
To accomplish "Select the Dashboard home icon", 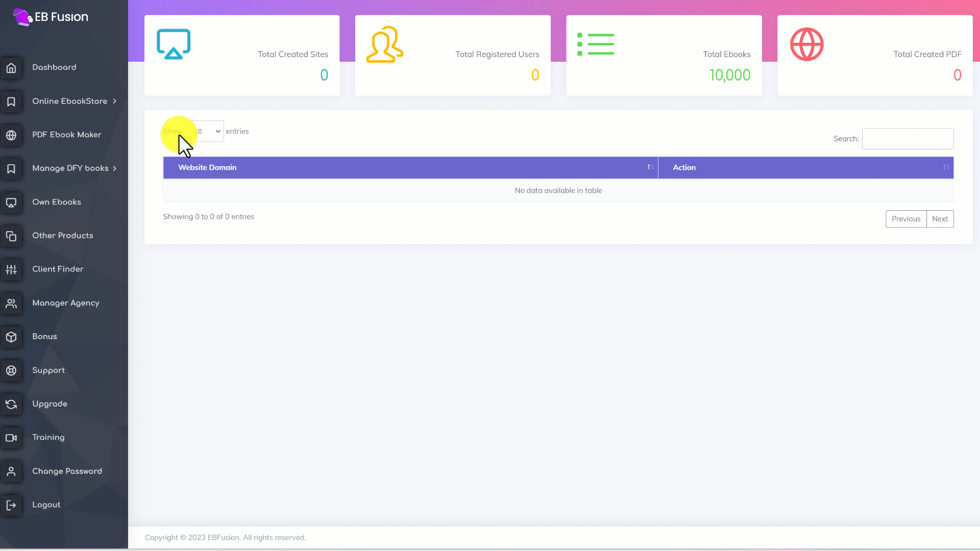I will tap(11, 67).
